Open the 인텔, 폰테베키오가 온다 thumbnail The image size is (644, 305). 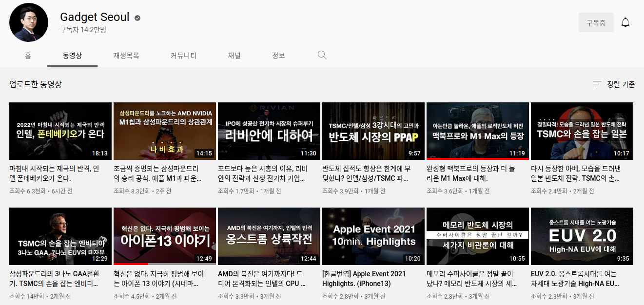coord(60,131)
